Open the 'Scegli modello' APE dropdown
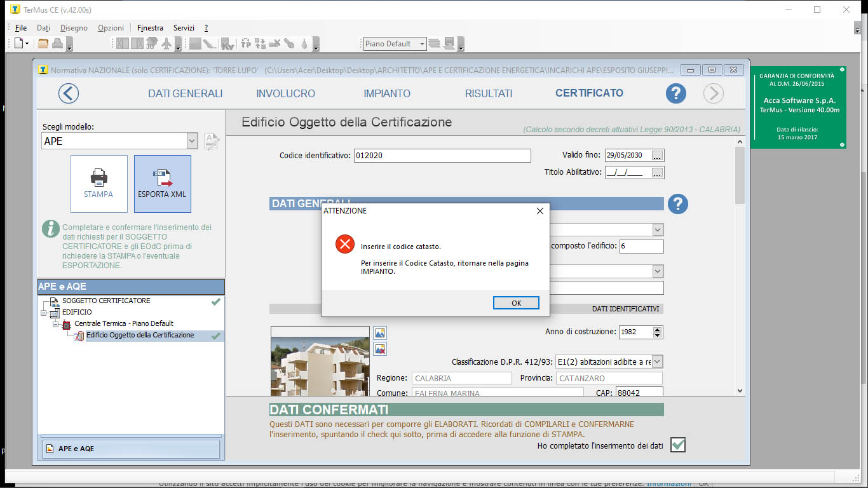Screen dimensions: 868x488 click(192, 141)
